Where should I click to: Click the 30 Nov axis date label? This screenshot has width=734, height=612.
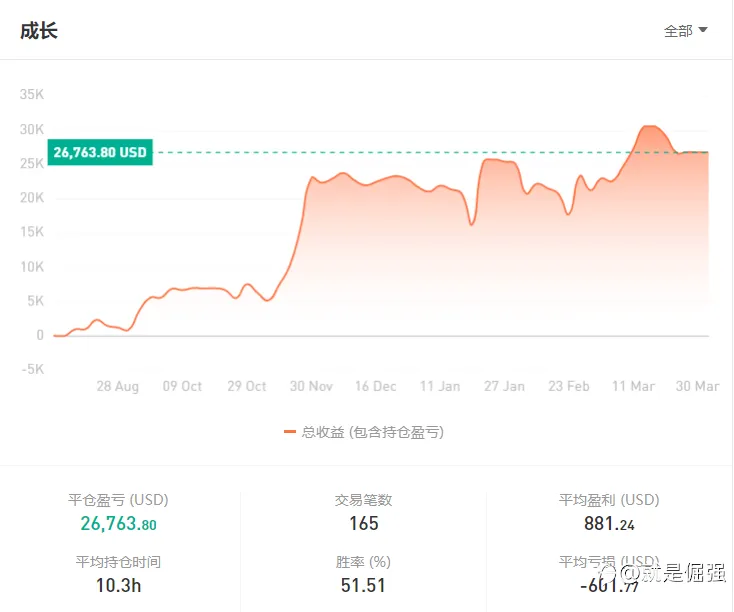pos(311,386)
